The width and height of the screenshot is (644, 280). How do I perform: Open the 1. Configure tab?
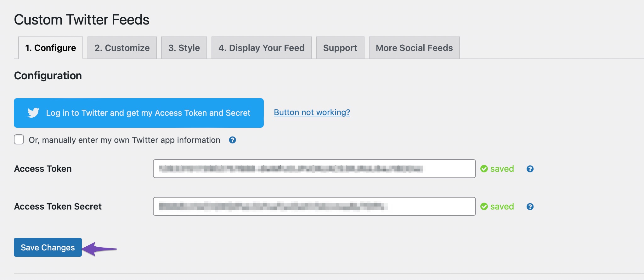[51, 48]
